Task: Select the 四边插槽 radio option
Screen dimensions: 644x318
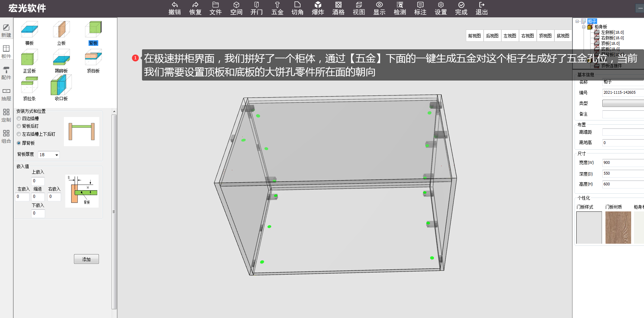Action: pyautogui.click(x=19, y=118)
